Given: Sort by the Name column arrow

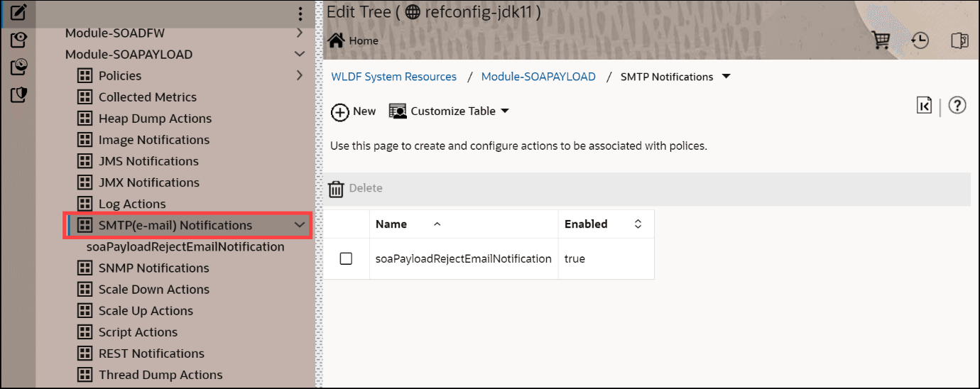Looking at the screenshot, I should point(437,224).
